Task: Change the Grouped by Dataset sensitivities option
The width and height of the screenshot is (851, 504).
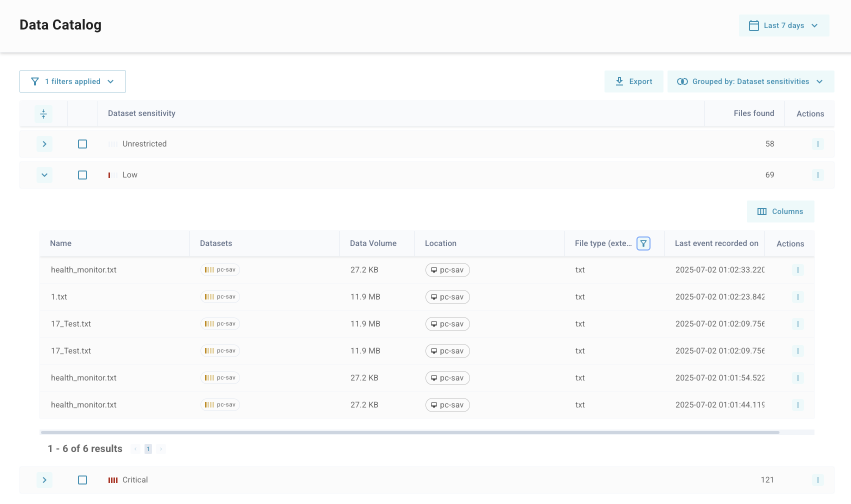Action: 750,81
